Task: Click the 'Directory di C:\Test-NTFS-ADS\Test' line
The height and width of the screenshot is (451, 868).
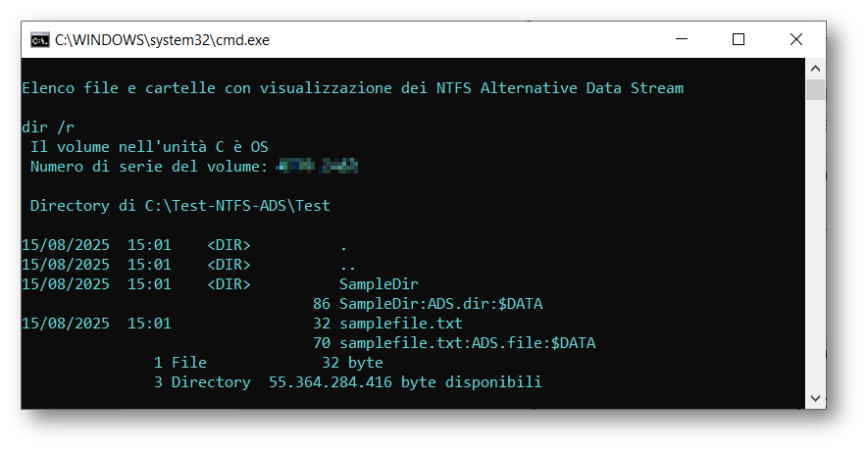Action: 180,206
